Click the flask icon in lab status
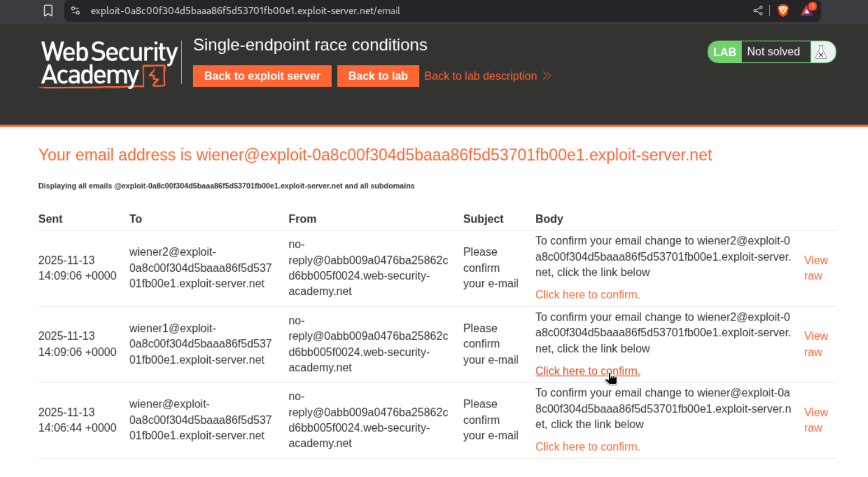The height and width of the screenshot is (477, 868). [x=822, y=52]
